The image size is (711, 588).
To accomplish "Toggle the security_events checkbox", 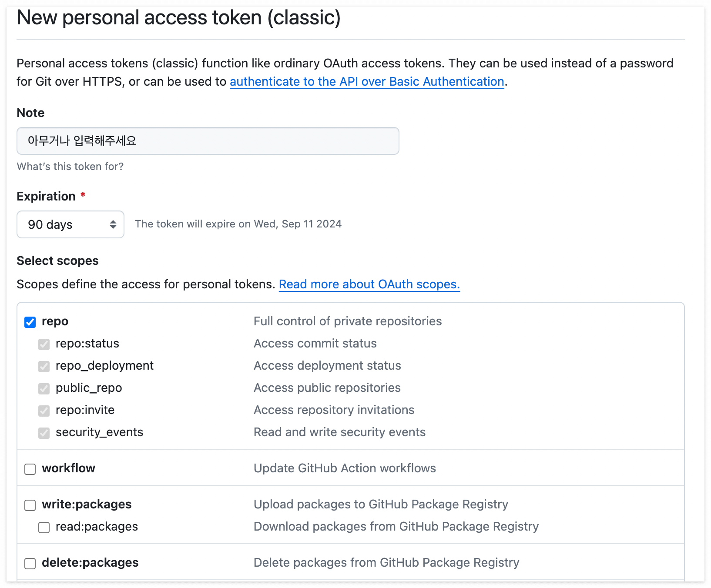I will (44, 433).
